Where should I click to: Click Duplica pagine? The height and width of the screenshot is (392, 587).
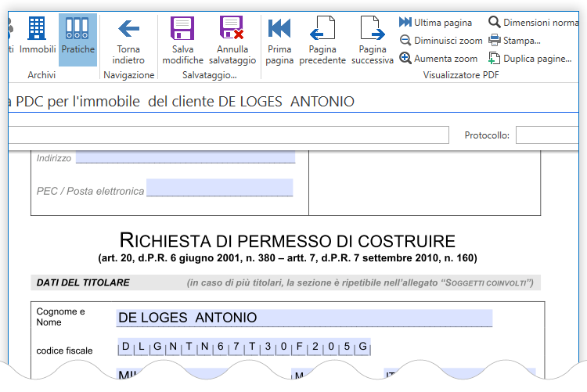point(530,59)
